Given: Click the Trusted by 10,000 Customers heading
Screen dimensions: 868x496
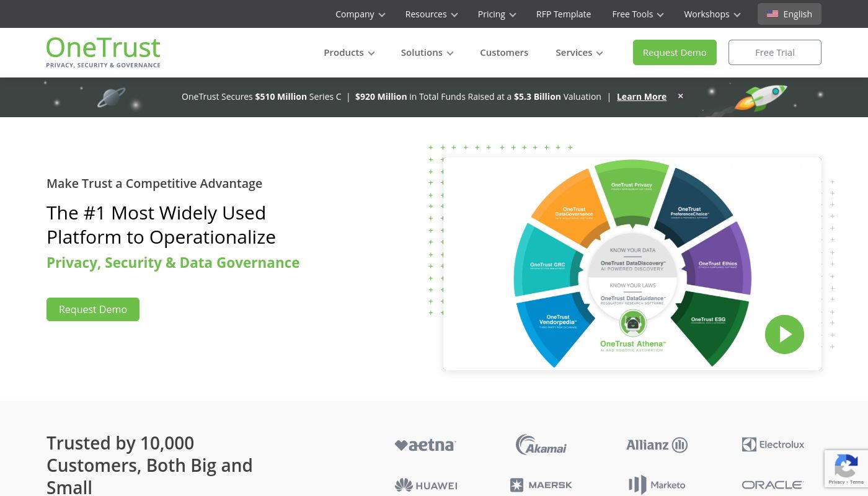Looking at the screenshot, I should point(149,465).
